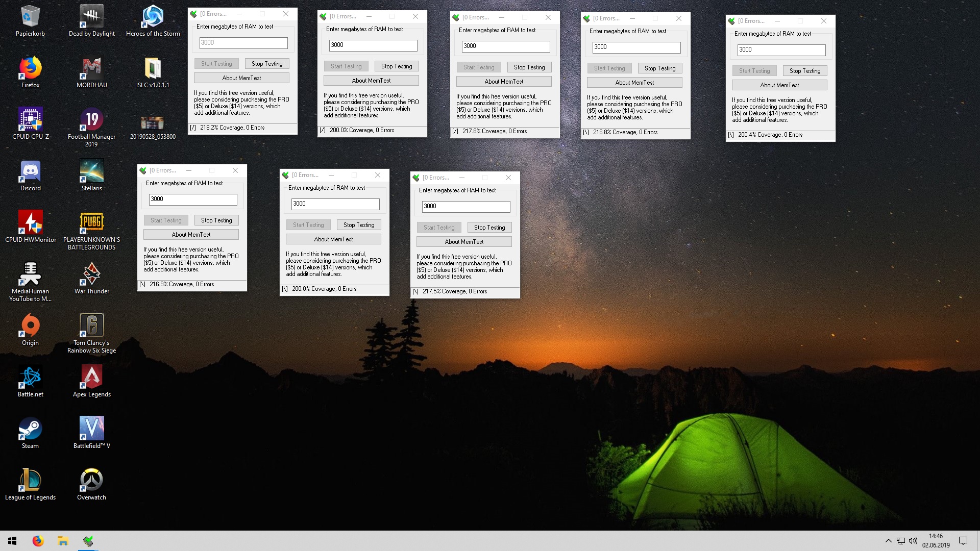The width and height of the screenshot is (980, 551).
Task: Open the CPUID CPU-Z desktop icon
Action: (x=31, y=119)
